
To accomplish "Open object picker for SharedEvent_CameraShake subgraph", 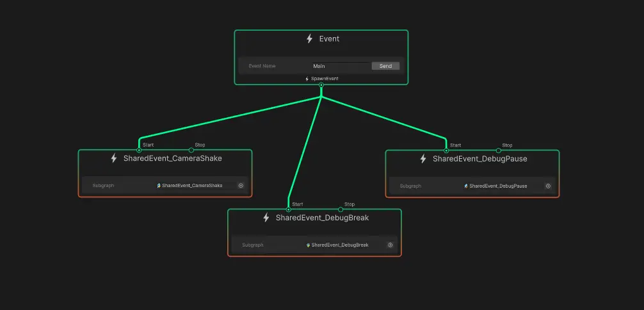I will coord(241,186).
